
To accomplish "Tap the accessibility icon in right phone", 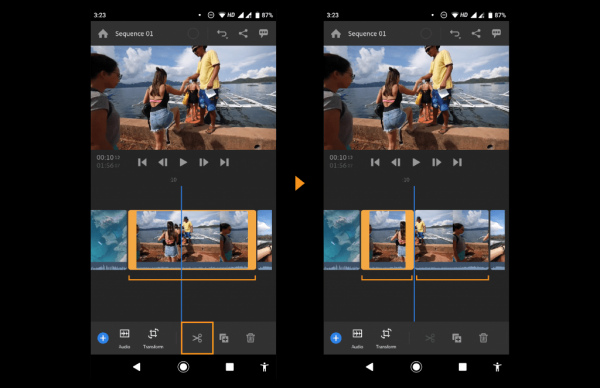I will [x=497, y=367].
